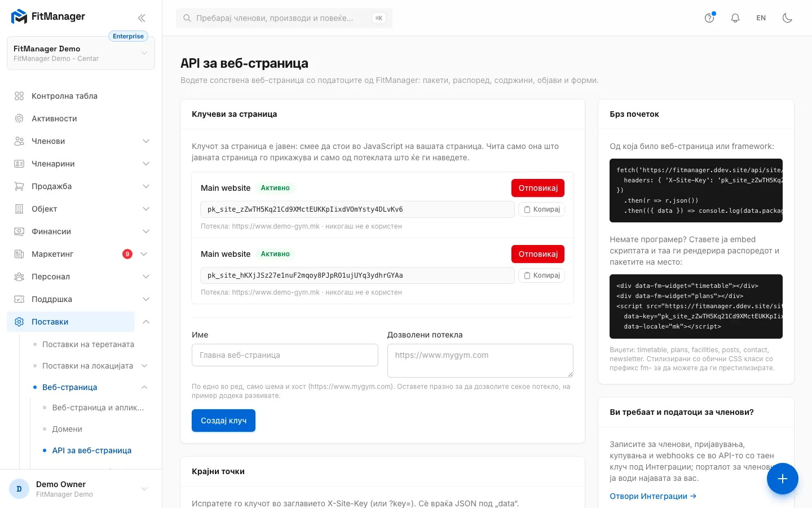Screen dimensions: 812x508
Task: Click the search members and products field
Action: [284, 18]
